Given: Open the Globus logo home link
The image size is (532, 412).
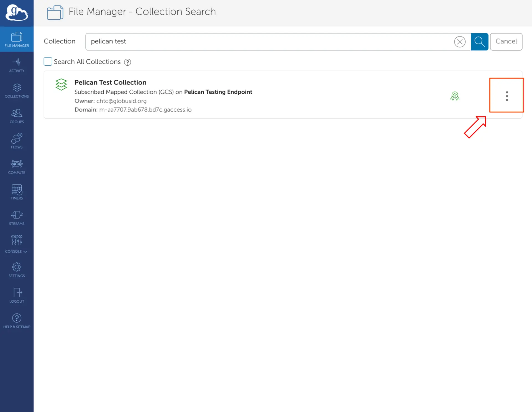Looking at the screenshot, I should point(17,13).
